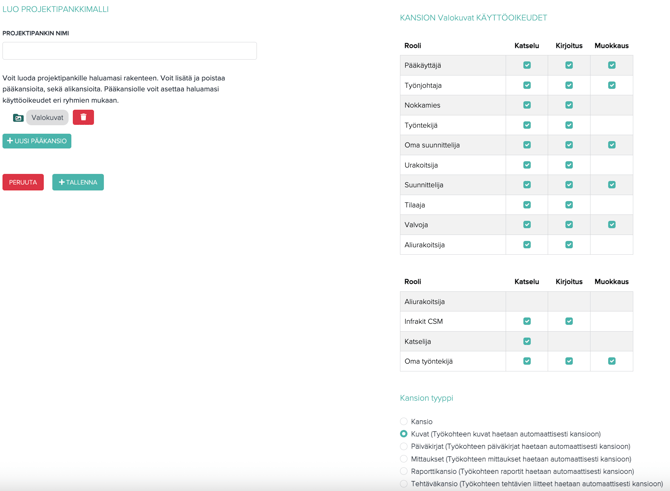Screen dimensions: 670x491
Task: Select the Valokuvat folder tag
Action: pyautogui.click(x=47, y=118)
